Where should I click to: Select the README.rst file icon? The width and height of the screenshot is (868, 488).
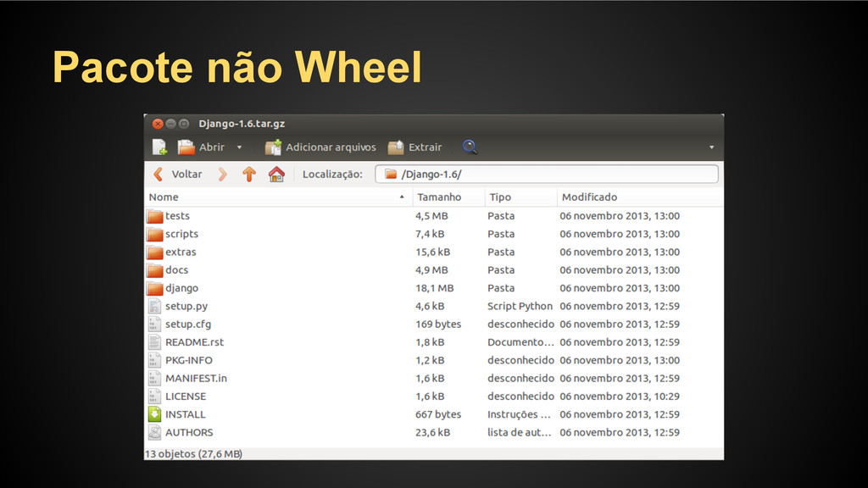click(154, 342)
